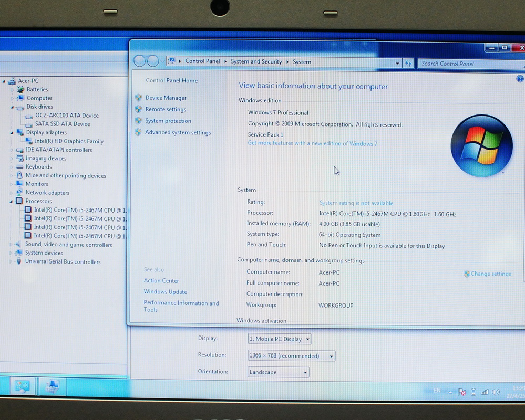Image resolution: width=525 pixels, height=420 pixels.
Task: Click Get more features with new edition link
Action: point(312,143)
